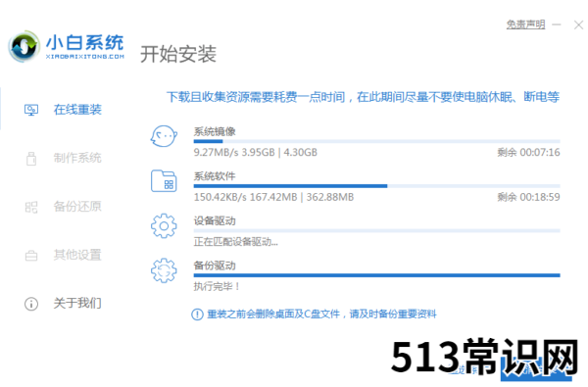The image size is (588, 387).
Task: Switch to 制作系统 in the sidebar
Action: [77, 159]
